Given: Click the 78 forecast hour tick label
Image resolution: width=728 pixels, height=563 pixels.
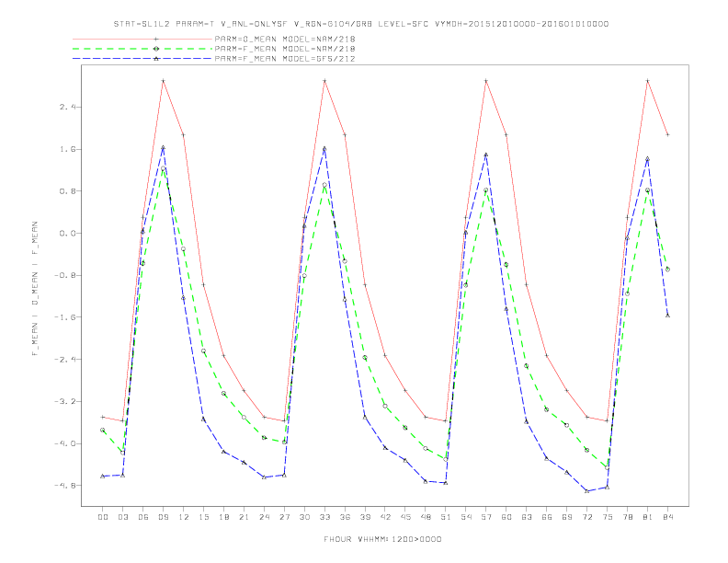Looking at the screenshot, I should point(628,517).
